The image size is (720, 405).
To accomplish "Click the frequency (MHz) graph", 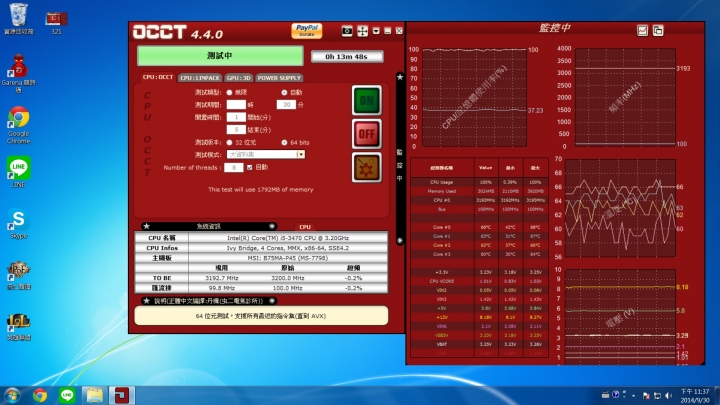I will click(x=625, y=97).
